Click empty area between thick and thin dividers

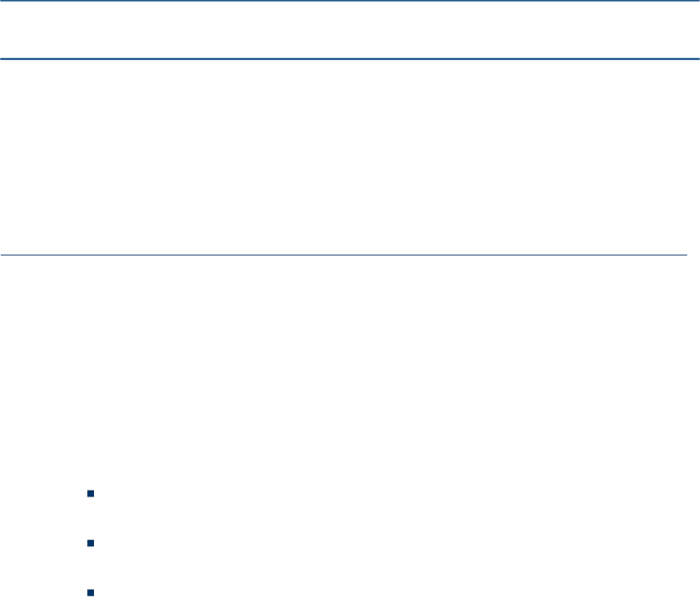[x=350, y=158]
